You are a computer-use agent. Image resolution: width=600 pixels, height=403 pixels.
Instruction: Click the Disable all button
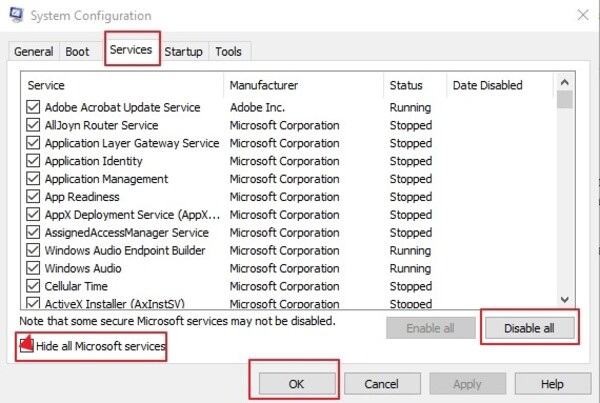[x=530, y=327]
